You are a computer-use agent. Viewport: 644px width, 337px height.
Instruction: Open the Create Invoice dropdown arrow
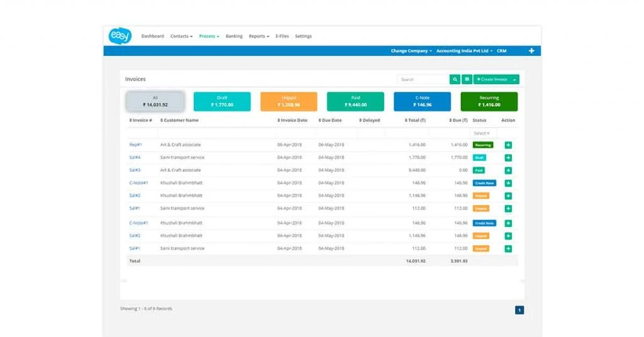(x=514, y=79)
